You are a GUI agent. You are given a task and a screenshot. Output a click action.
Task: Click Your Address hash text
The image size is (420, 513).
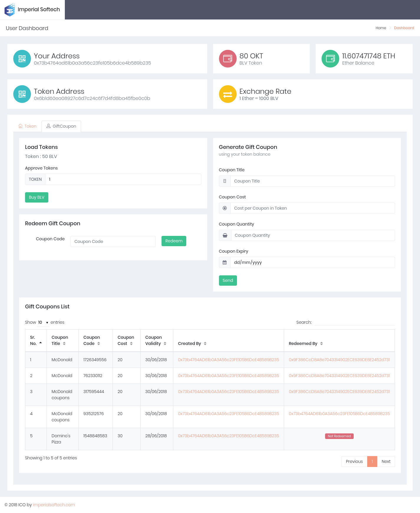(x=92, y=63)
